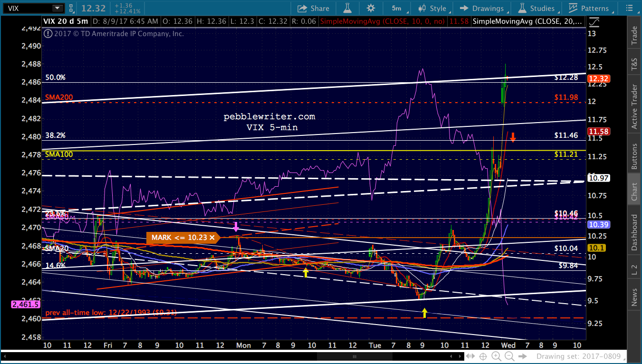This screenshot has width=642, height=364.
Task: Open the 5m timeframe selector
Action: point(396,8)
